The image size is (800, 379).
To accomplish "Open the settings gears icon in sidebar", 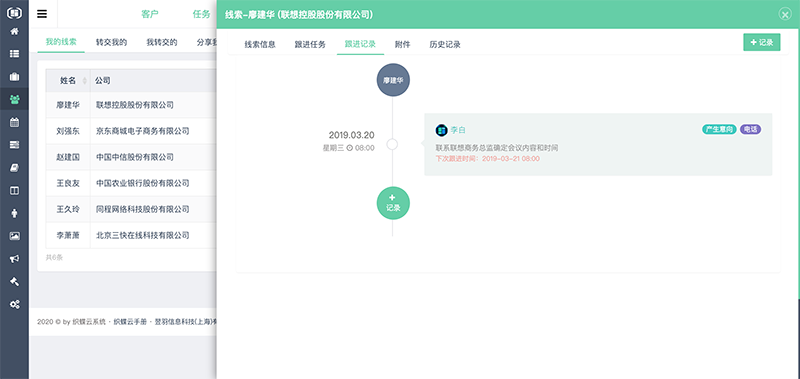I will [14, 305].
